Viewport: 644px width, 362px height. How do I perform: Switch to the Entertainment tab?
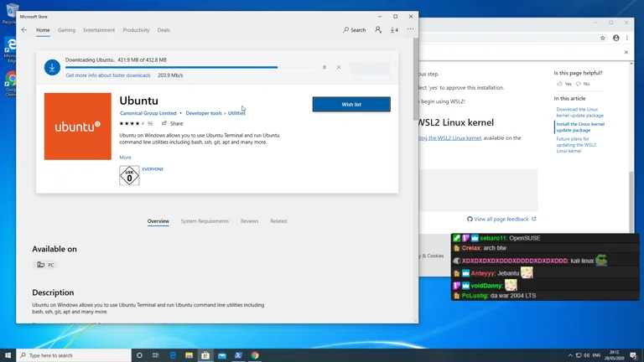coord(99,30)
